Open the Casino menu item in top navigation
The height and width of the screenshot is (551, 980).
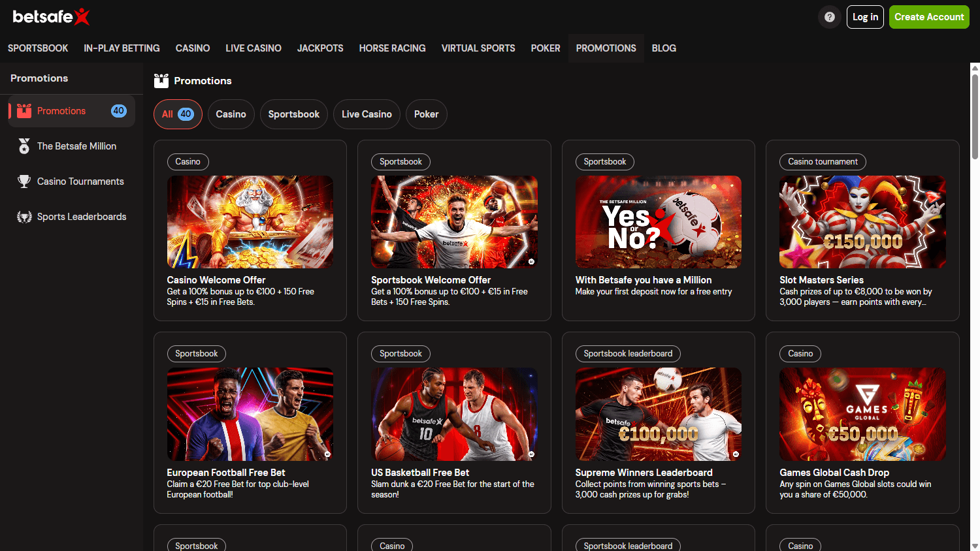point(193,48)
